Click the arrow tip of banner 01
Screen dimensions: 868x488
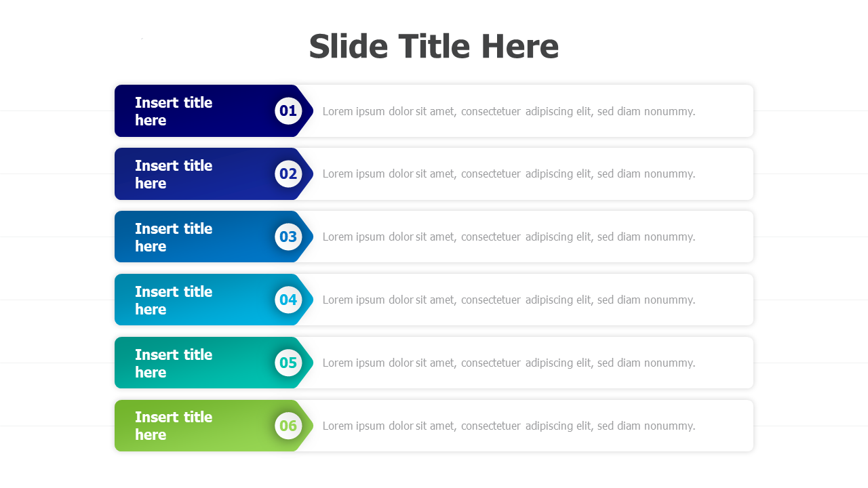pyautogui.click(x=307, y=111)
